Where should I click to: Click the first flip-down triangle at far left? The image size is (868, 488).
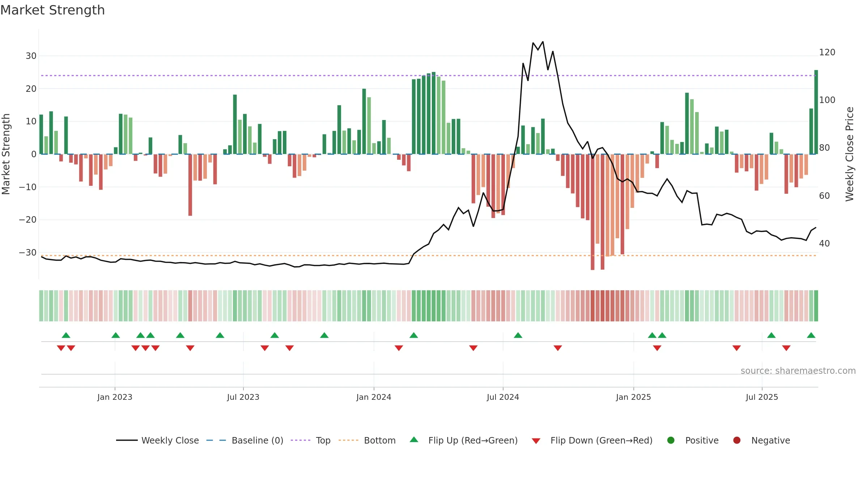[61, 348]
